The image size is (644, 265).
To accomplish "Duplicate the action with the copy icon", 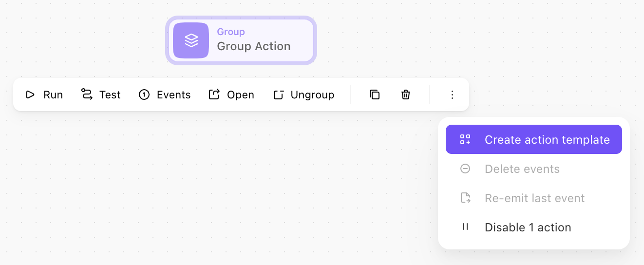I will point(375,95).
